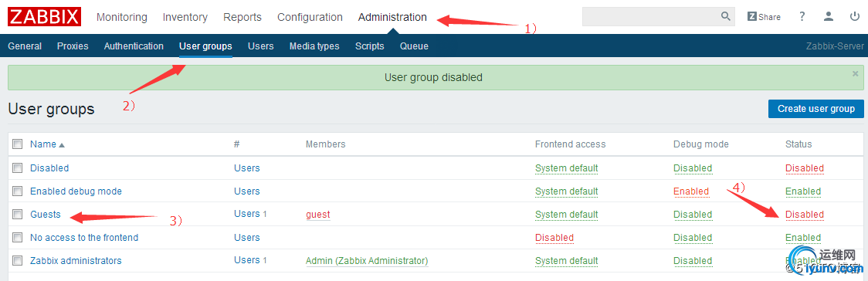
Task: Open the Configuration menu
Action: (x=310, y=17)
